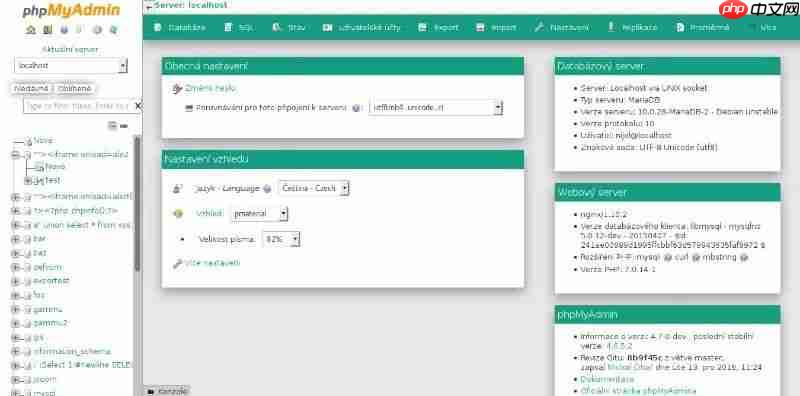800x396 pixels.
Task: Open the Dokumentace link
Action: (607, 379)
